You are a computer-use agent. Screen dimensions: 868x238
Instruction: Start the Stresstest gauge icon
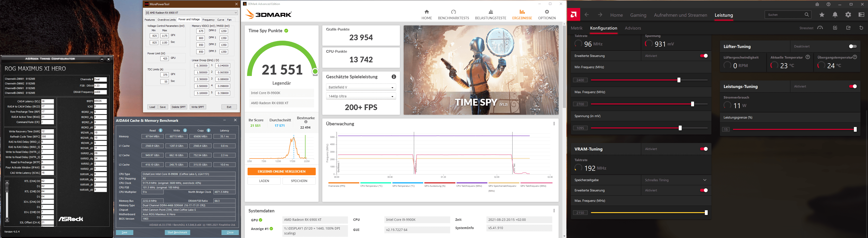[820, 28]
